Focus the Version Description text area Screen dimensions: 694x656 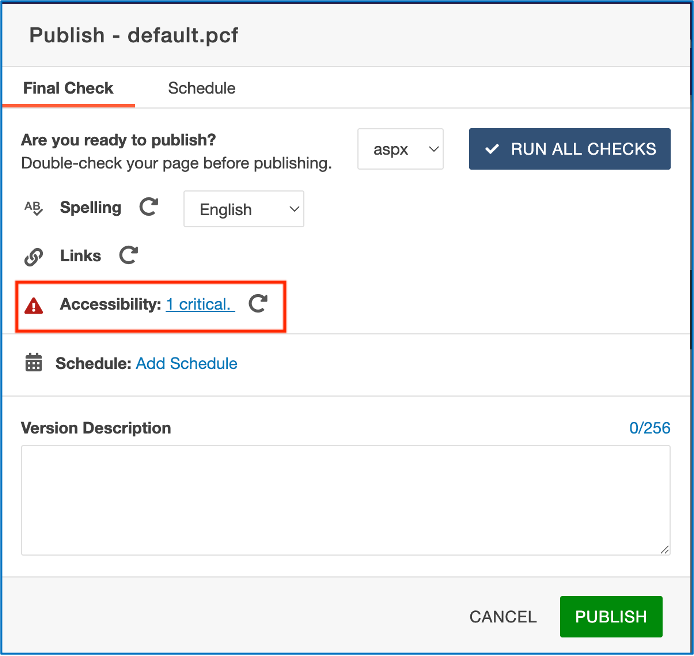point(345,499)
